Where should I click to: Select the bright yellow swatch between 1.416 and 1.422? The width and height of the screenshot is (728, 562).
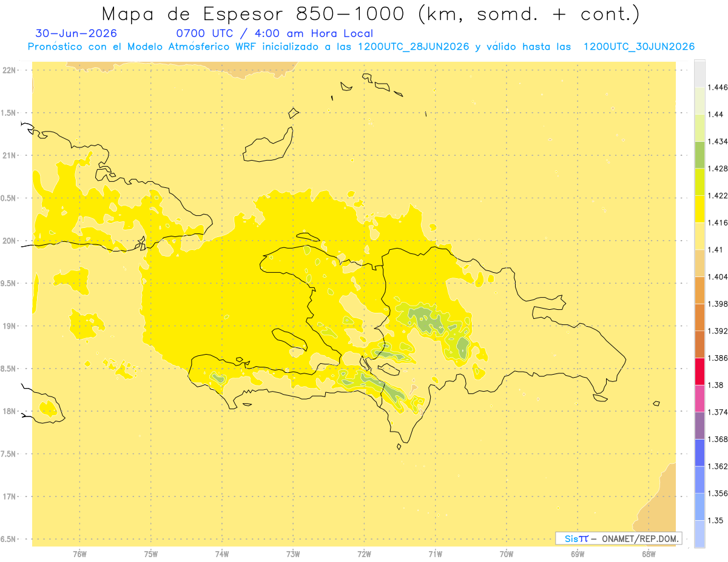[699, 209]
